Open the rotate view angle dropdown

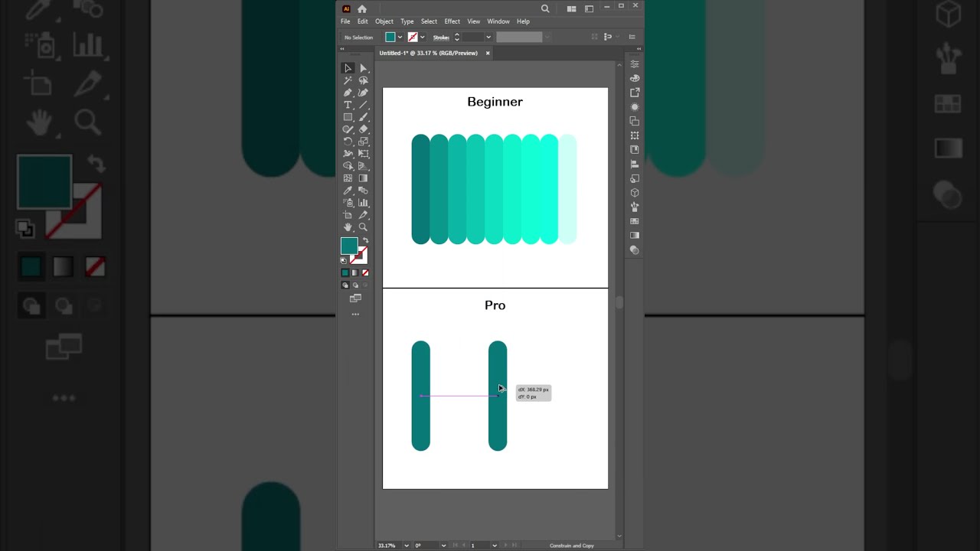[x=443, y=546]
